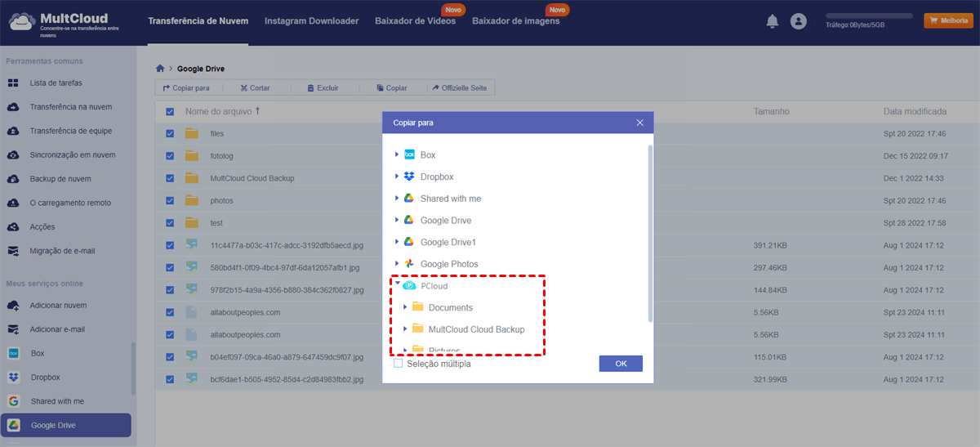
Task: Expand the Google Drive tree node arrow
Action: pyautogui.click(x=397, y=221)
